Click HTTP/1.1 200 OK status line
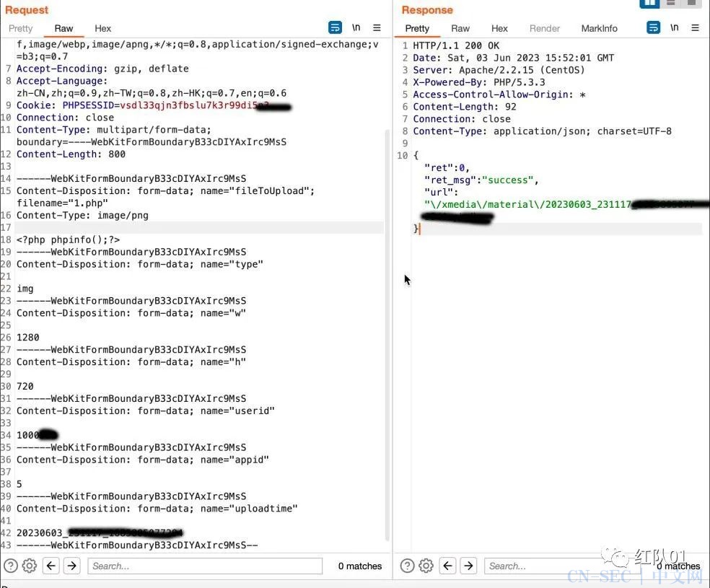The height and width of the screenshot is (588, 710). [x=456, y=45]
